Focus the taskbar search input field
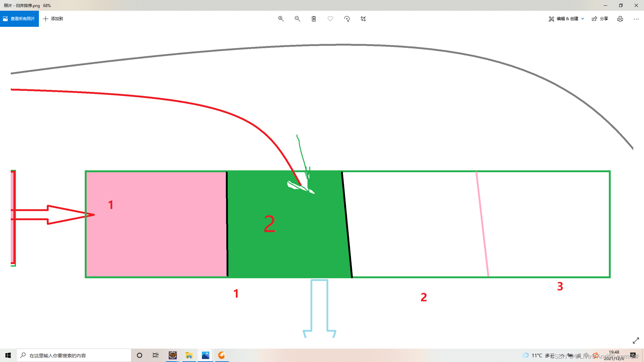This screenshot has width=644, height=362. point(74,355)
